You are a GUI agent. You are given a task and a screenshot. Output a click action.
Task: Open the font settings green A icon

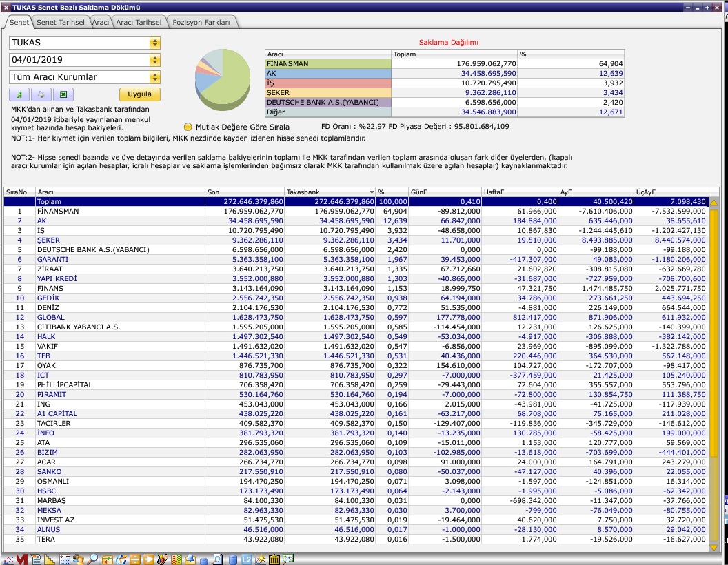click(19, 94)
